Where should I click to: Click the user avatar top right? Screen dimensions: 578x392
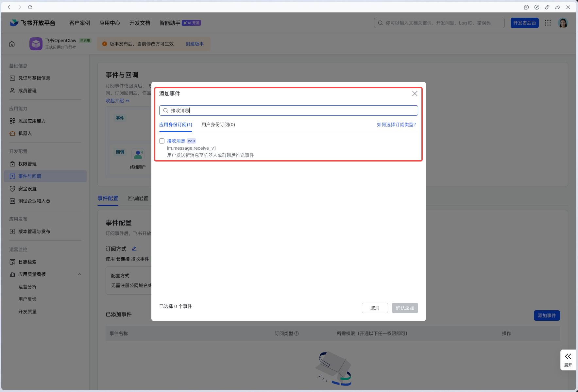pyautogui.click(x=563, y=23)
